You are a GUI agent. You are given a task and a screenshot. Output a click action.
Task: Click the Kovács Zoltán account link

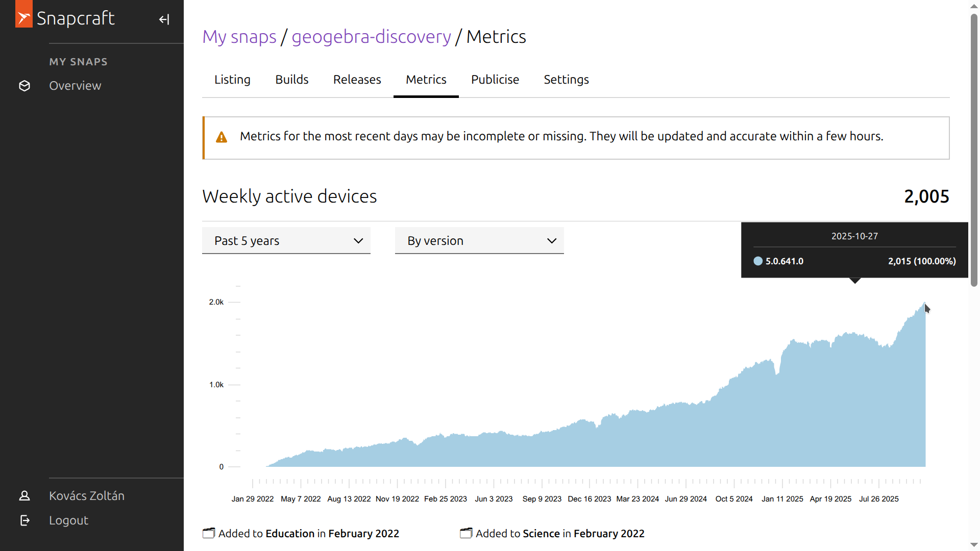(x=87, y=496)
